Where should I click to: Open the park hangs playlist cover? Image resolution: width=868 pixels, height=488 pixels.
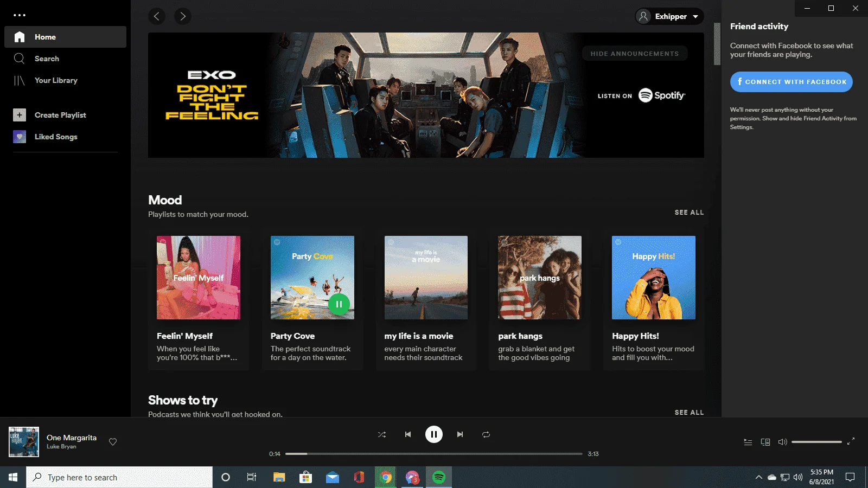click(x=540, y=278)
